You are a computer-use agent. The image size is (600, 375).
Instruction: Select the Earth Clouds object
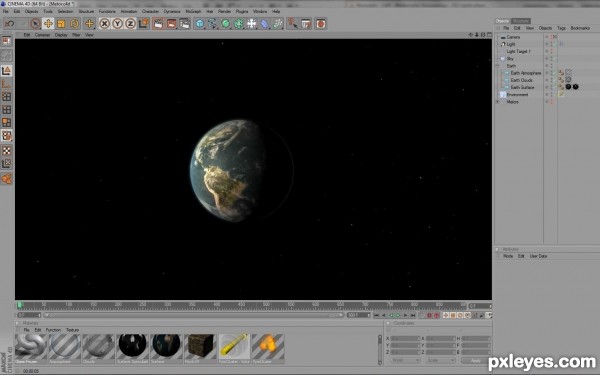coord(521,80)
